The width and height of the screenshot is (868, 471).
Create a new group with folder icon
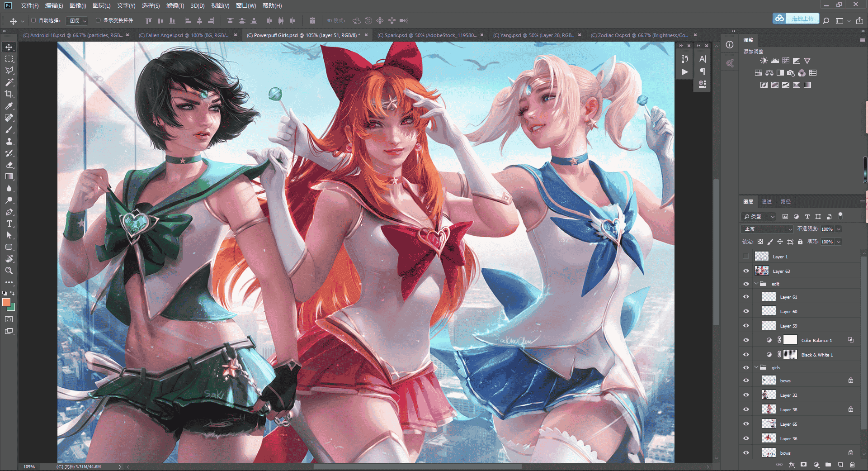(x=828, y=465)
